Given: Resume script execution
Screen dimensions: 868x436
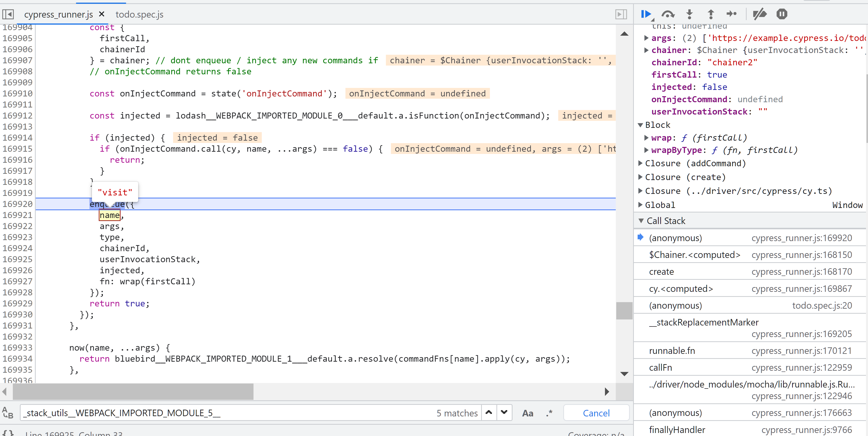Looking at the screenshot, I should [645, 14].
